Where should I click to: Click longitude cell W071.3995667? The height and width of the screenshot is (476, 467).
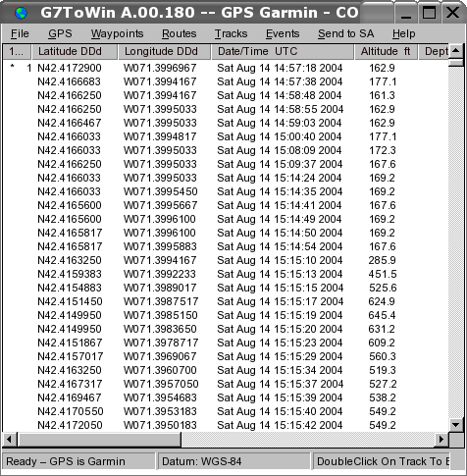tap(161, 205)
